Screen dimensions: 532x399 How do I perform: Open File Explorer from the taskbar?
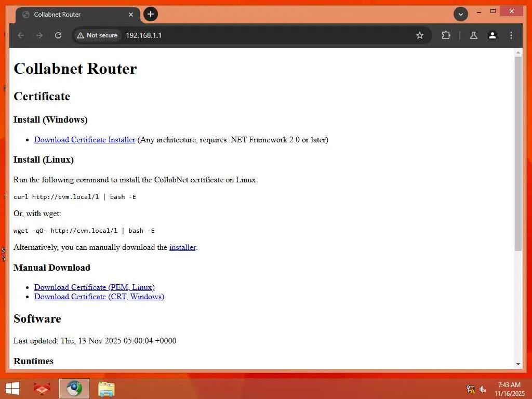(x=107, y=389)
